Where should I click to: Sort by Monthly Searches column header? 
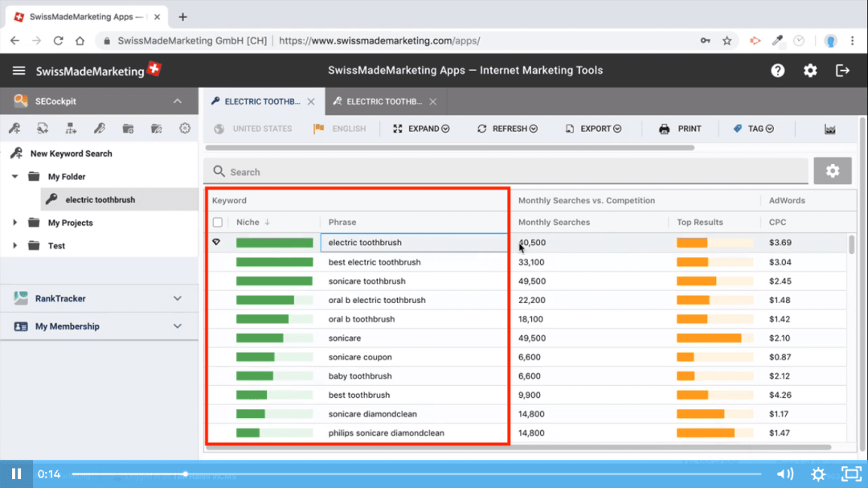click(x=554, y=222)
